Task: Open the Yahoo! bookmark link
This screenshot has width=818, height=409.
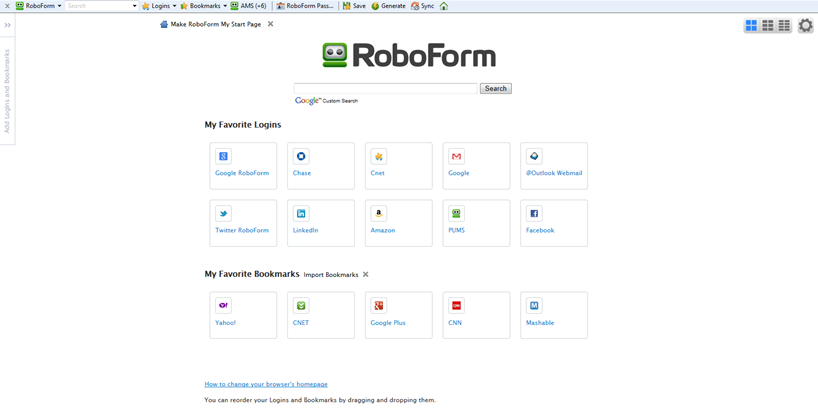Action: pyautogui.click(x=225, y=322)
